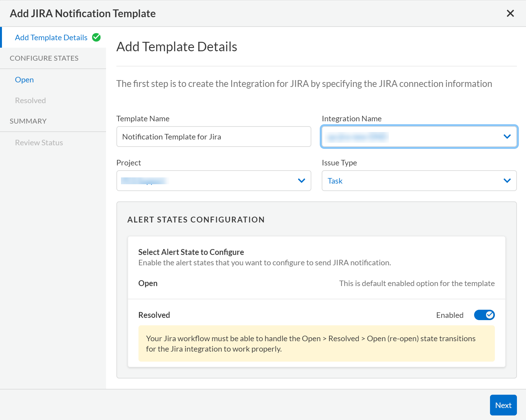Click the 'The first step is to create' description
This screenshot has width=526, height=420.
(x=304, y=84)
